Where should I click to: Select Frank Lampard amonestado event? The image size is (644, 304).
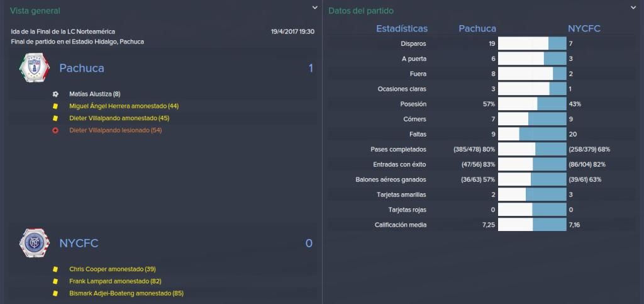pos(116,281)
